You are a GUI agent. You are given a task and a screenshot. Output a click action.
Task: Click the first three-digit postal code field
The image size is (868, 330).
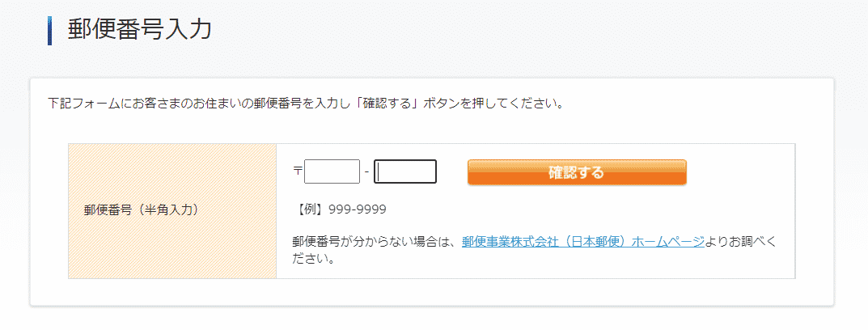point(332,171)
